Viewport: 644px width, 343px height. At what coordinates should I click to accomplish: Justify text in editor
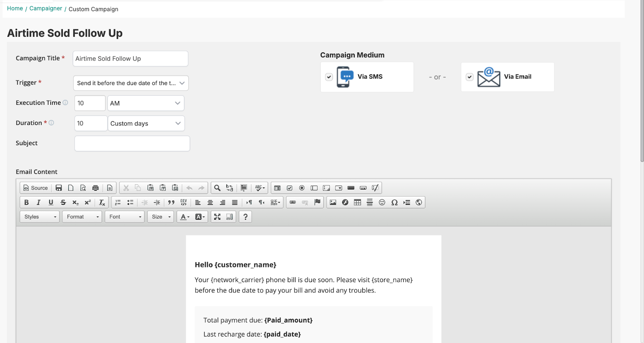point(235,202)
